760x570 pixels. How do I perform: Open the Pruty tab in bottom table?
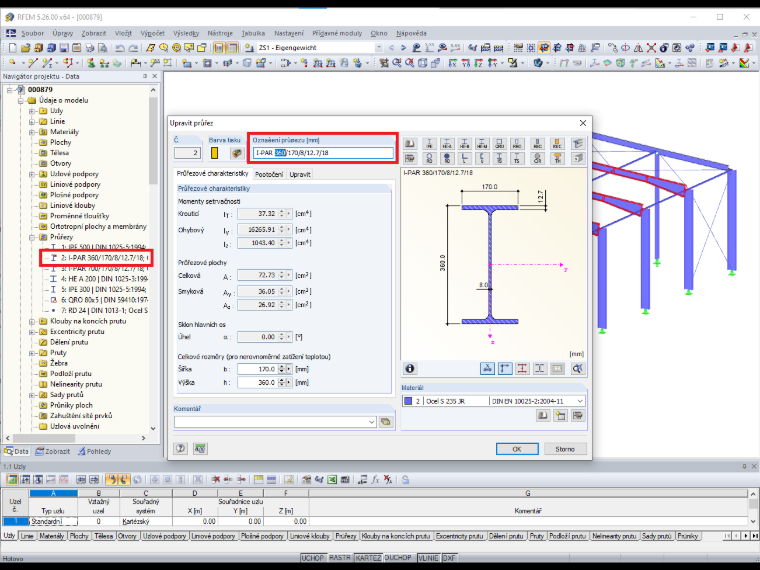pos(537,536)
